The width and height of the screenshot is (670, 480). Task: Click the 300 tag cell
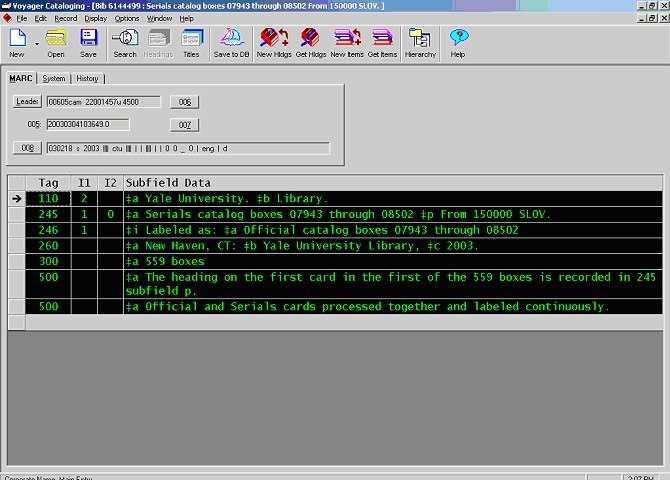coord(48,262)
